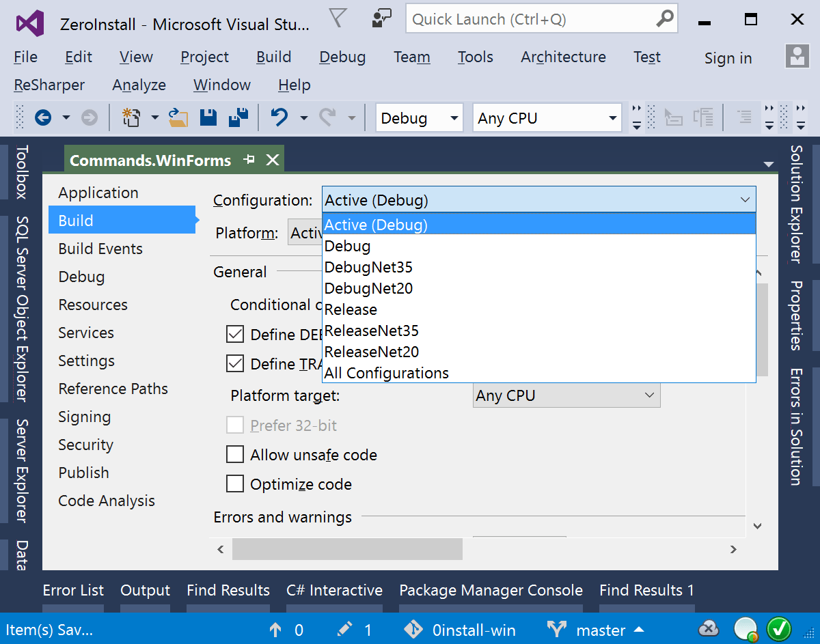Click the vertical scrollbar down arrow
The image size is (820, 644).
[x=757, y=526]
